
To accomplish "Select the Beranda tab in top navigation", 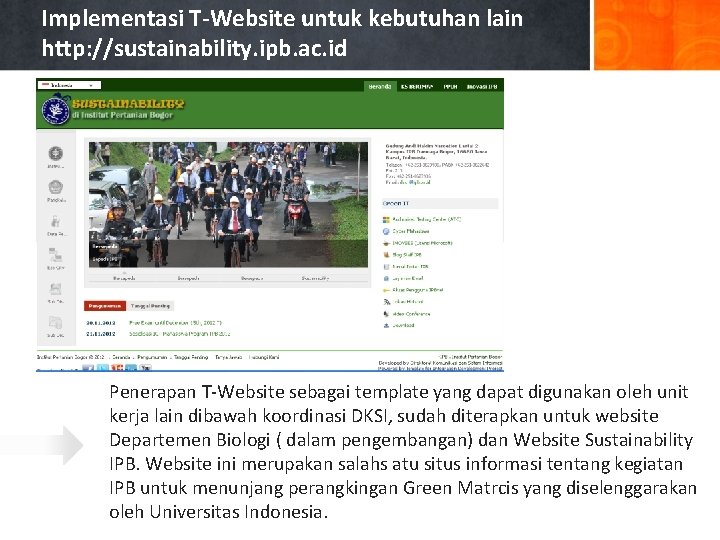I will (x=379, y=86).
